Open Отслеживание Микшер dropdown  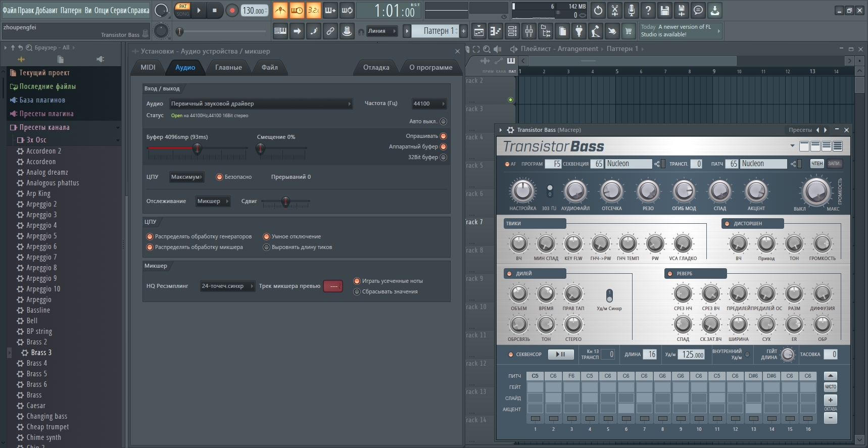(x=213, y=201)
